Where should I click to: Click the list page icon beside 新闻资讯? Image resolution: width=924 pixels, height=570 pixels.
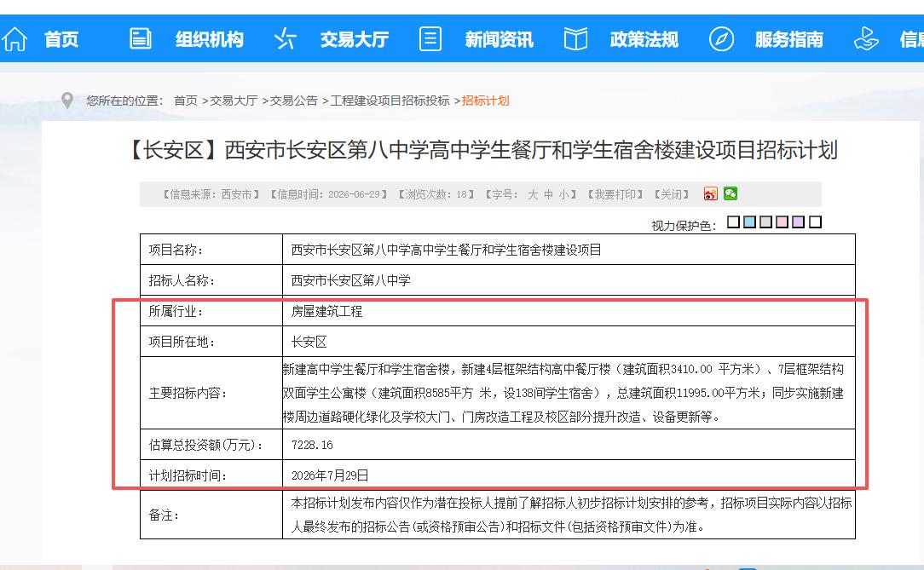430,39
